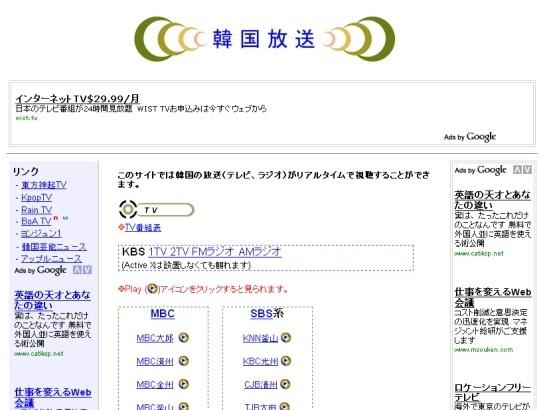Click the MBC heading link
The width and height of the screenshot is (545, 410).
click(x=163, y=314)
